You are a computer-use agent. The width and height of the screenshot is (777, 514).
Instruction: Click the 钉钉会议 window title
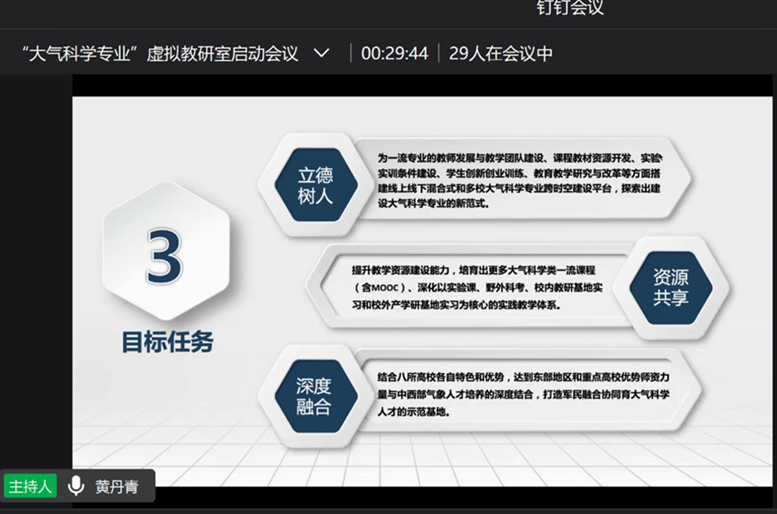pos(570,9)
